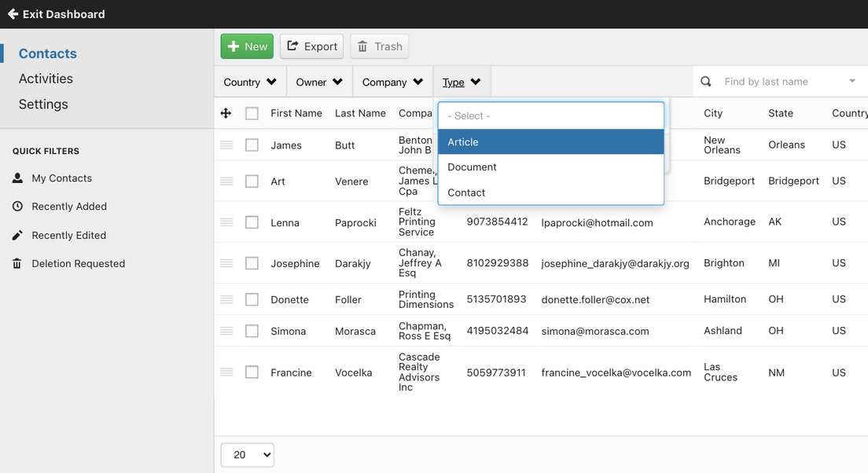Click email lpaprocki@hotmail.com
The width and height of the screenshot is (868, 473).
(x=597, y=222)
